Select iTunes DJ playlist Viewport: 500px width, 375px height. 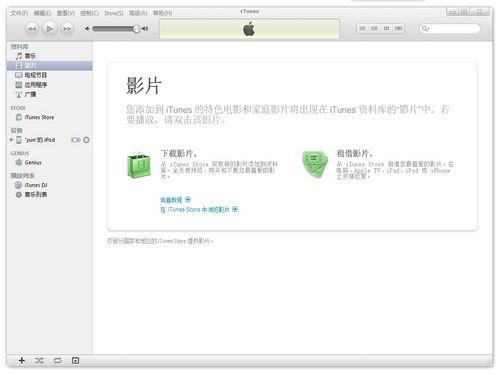[x=49, y=185]
